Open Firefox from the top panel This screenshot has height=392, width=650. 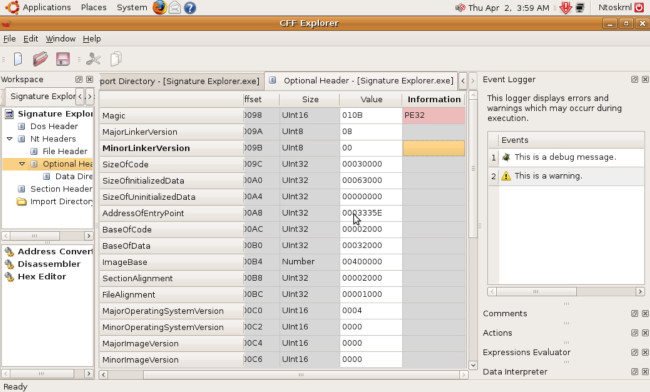pos(159,7)
